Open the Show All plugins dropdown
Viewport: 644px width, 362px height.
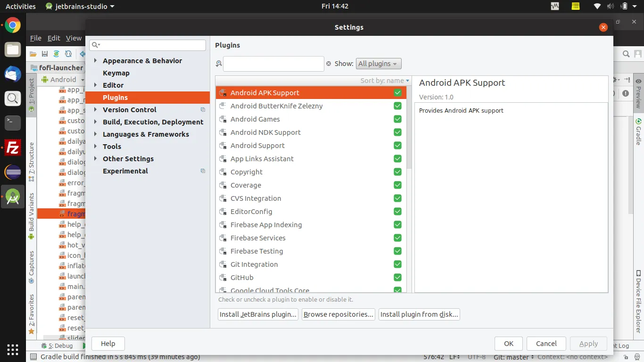click(x=379, y=64)
